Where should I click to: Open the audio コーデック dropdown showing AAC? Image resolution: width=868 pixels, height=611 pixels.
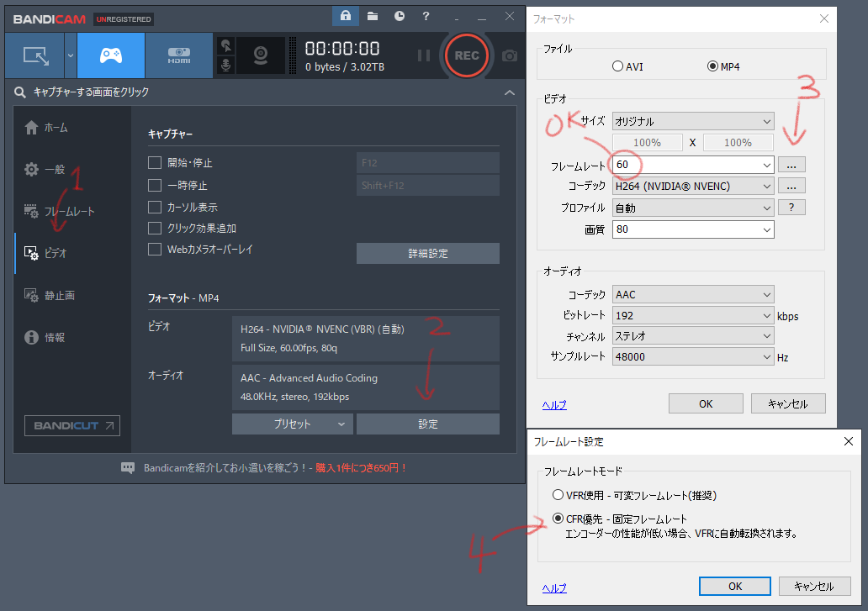693,295
